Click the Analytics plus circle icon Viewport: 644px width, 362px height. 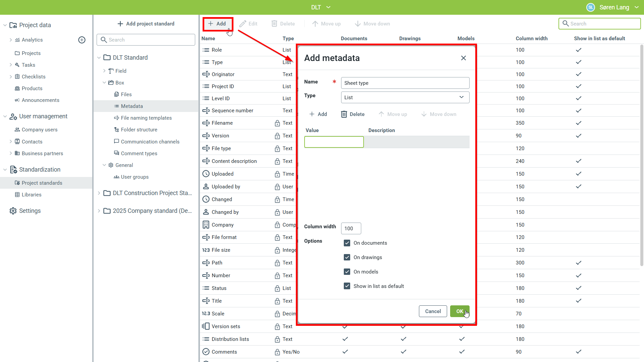tap(82, 40)
